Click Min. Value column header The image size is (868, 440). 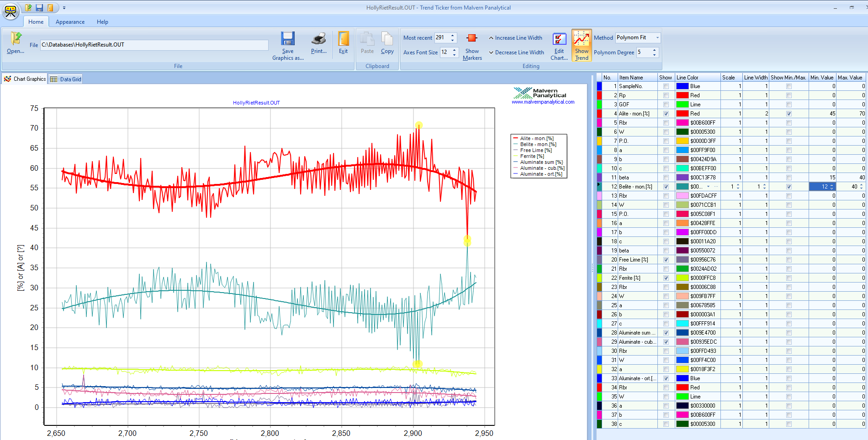pos(822,78)
